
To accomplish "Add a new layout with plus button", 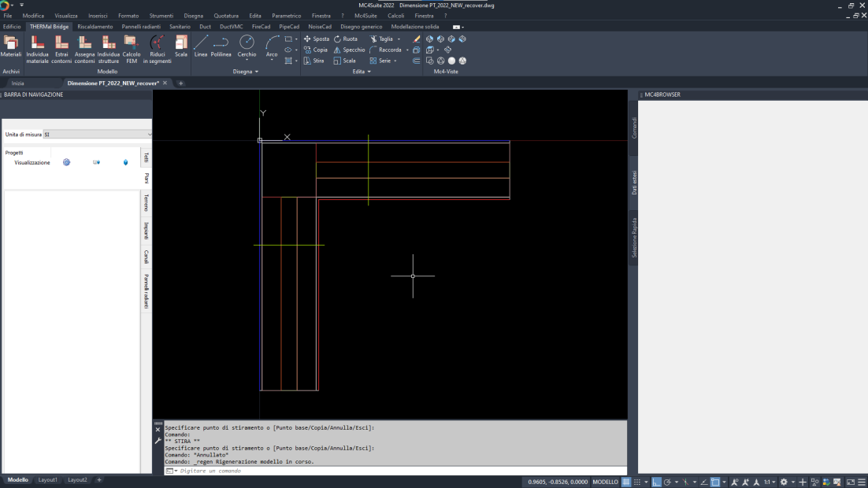I will point(99,479).
